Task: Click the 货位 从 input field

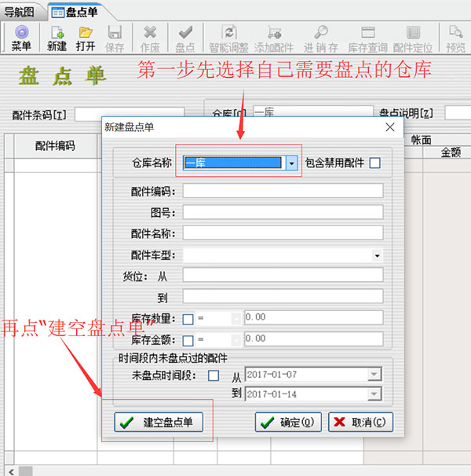Action: [283, 275]
